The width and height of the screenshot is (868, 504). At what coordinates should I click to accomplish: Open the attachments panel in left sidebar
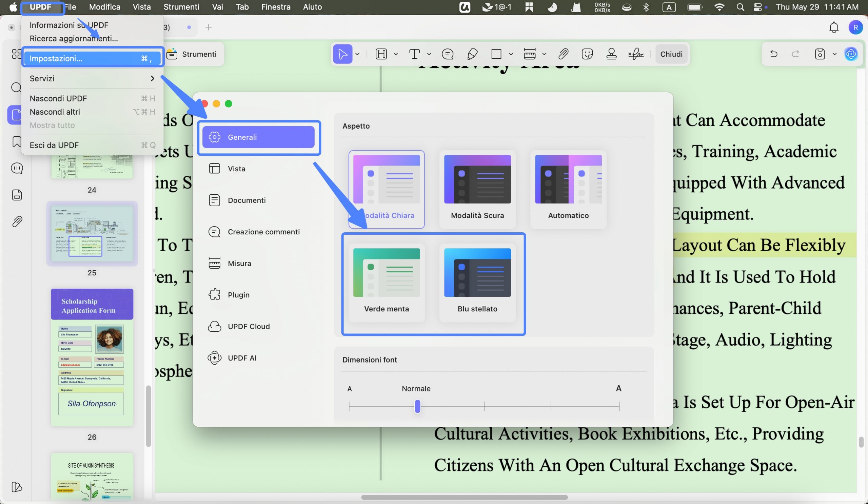(17, 221)
